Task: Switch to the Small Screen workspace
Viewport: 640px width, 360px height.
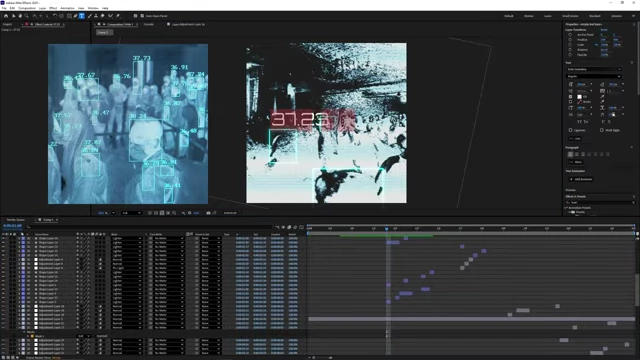Action: tap(570, 16)
